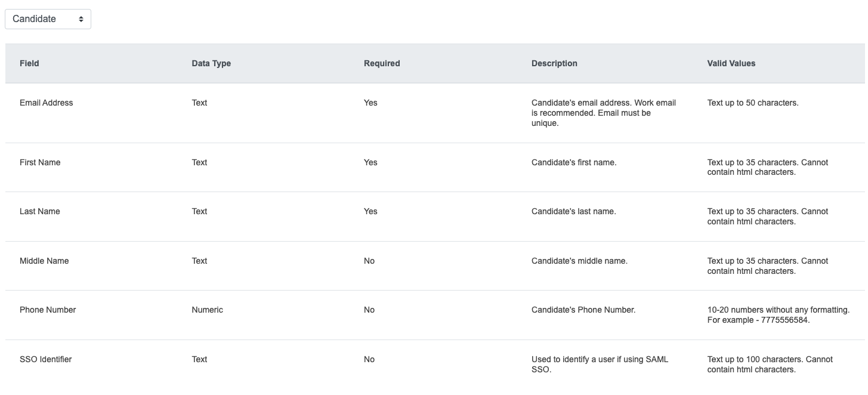Select the Email Address field cell
The height and width of the screenshot is (395, 868).
46,103
